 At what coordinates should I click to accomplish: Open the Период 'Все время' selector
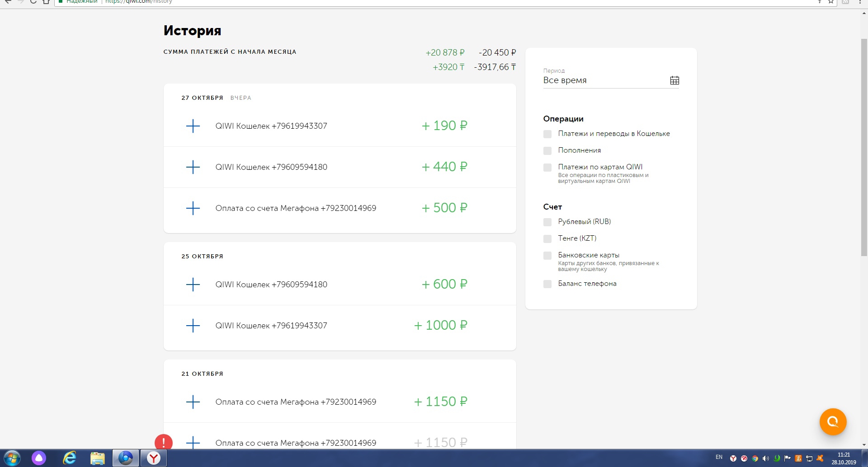click(606, 80)
